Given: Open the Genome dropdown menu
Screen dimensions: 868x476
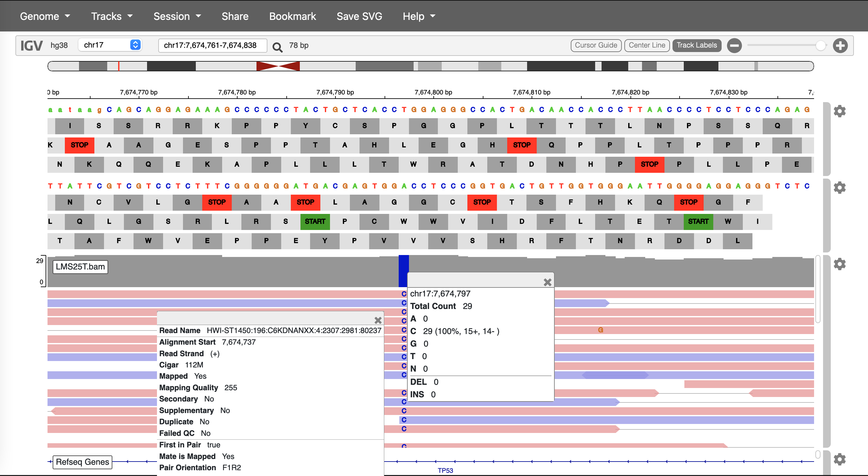Looking at the screenshot, I should pyautogui.click(x=45, y=16).
